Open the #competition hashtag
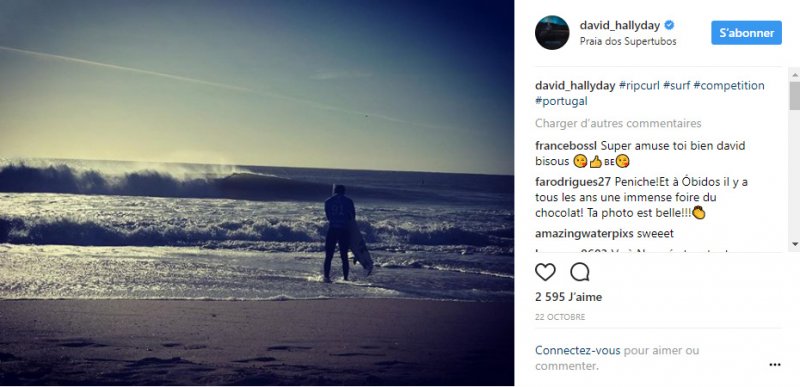800x387 pixels. pos(729,86)
